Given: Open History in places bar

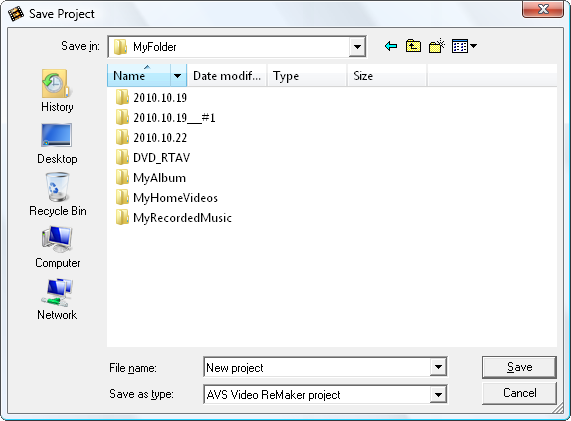Looking at the screenshot, I should pos(57,91).
